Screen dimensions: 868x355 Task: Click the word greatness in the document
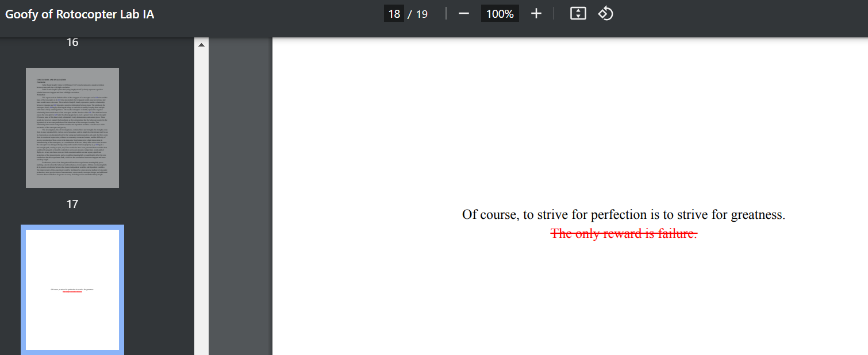[757, 215]
